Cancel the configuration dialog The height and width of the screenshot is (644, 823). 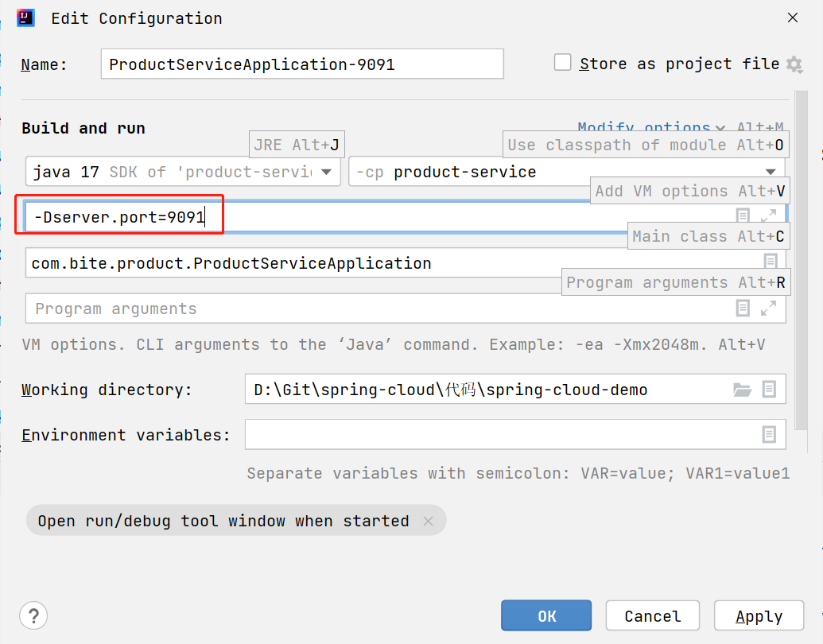[652, 615]
